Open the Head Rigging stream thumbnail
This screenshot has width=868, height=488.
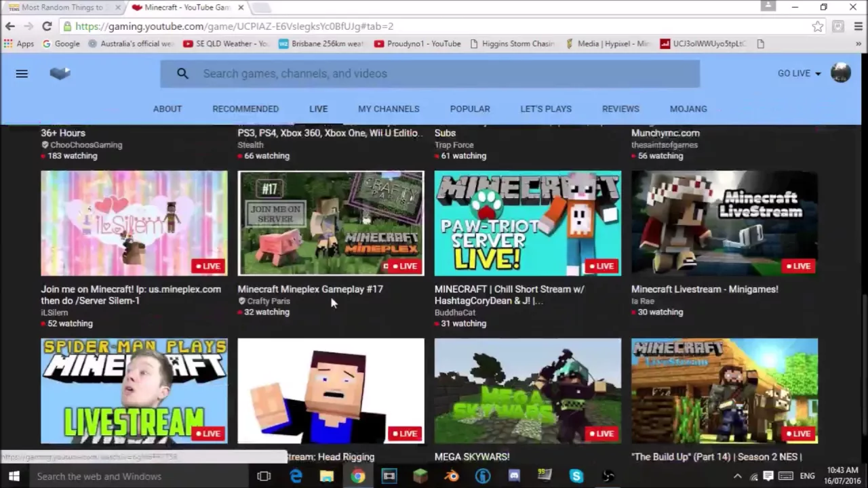[331, 391]
